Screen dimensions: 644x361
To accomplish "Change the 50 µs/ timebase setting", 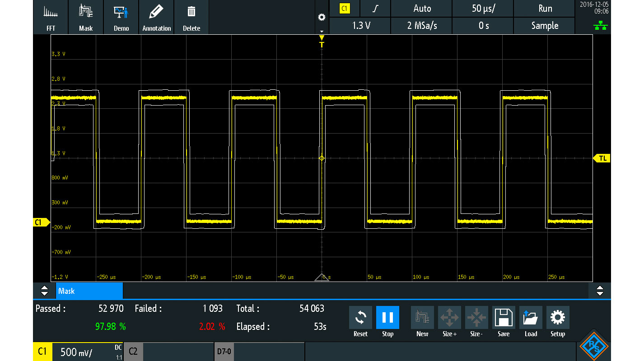I will 483,9.
